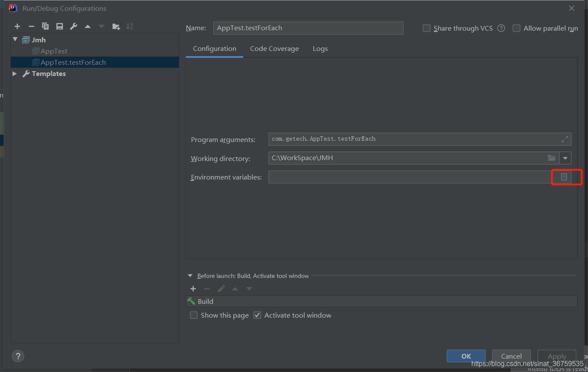Open edit templates wrench icon in toolbar
The height and width of the screenshot is (372, 588).
(x=73, y=26)
